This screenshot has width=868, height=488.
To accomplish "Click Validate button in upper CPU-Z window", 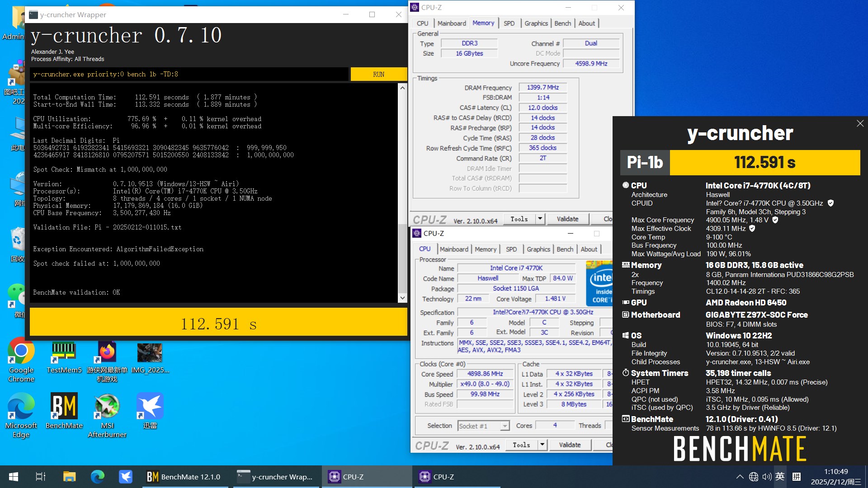I will [567, 219].
